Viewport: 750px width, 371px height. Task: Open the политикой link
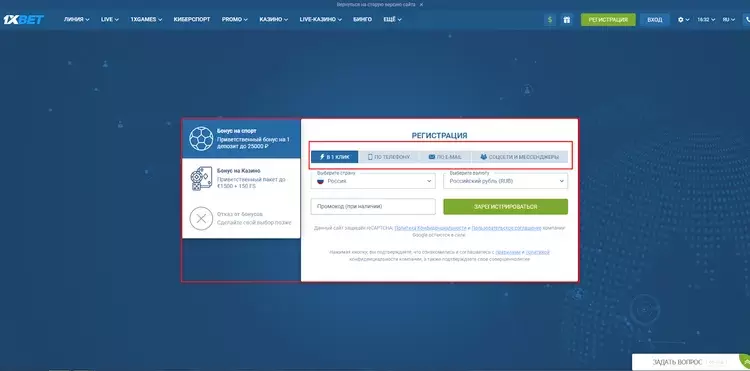click(538, 252)
